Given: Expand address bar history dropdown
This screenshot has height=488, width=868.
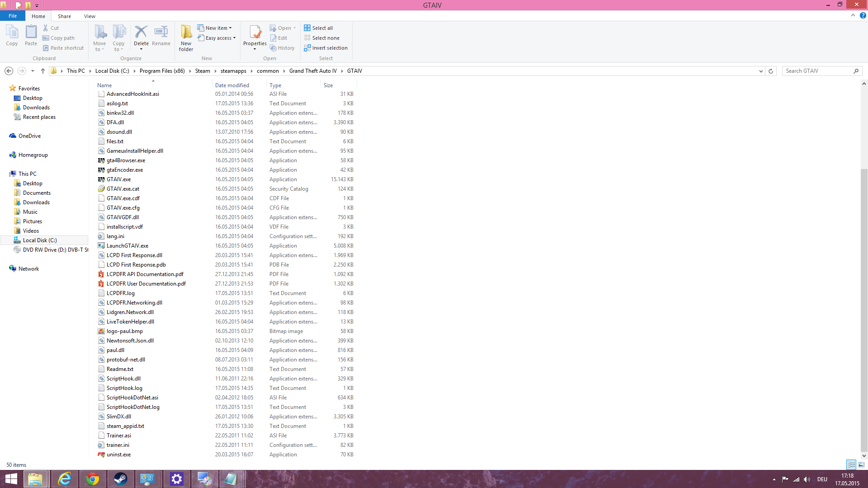Looking at the screenshot, I should 761,71.
